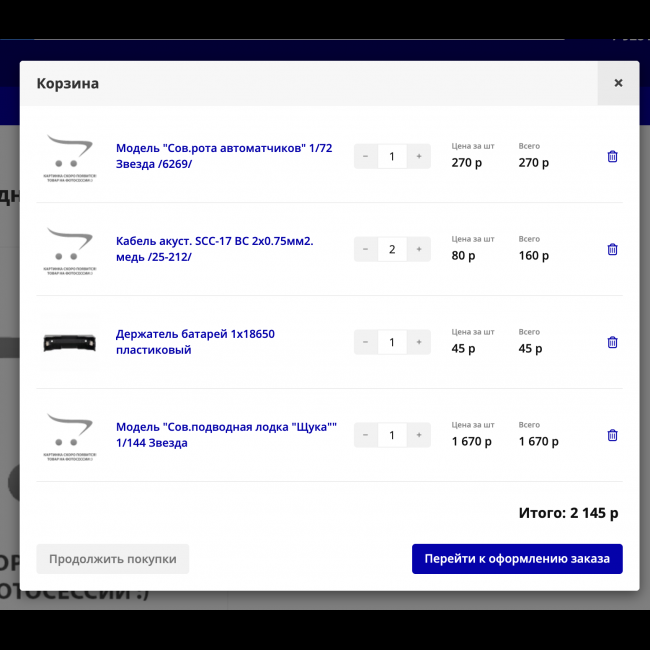Decrease quantity of Кабель акуст. SCC-17
The width and height of the screenshot is (650, 650).
365,249
